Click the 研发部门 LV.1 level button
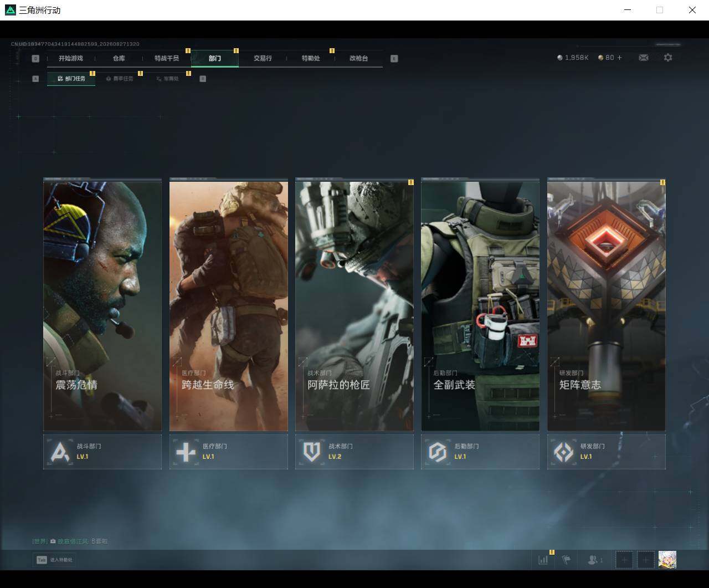 point(607,452)
